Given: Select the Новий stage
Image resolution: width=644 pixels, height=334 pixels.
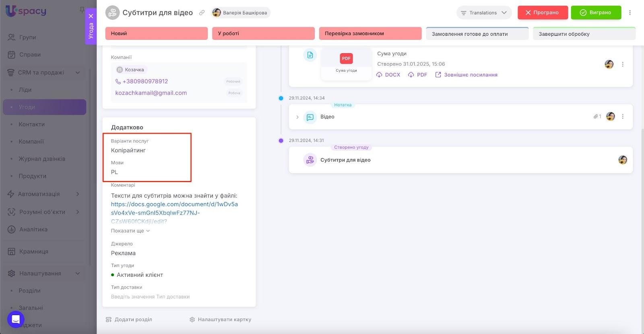Looking at the screenshot, I should coord(157,33).
